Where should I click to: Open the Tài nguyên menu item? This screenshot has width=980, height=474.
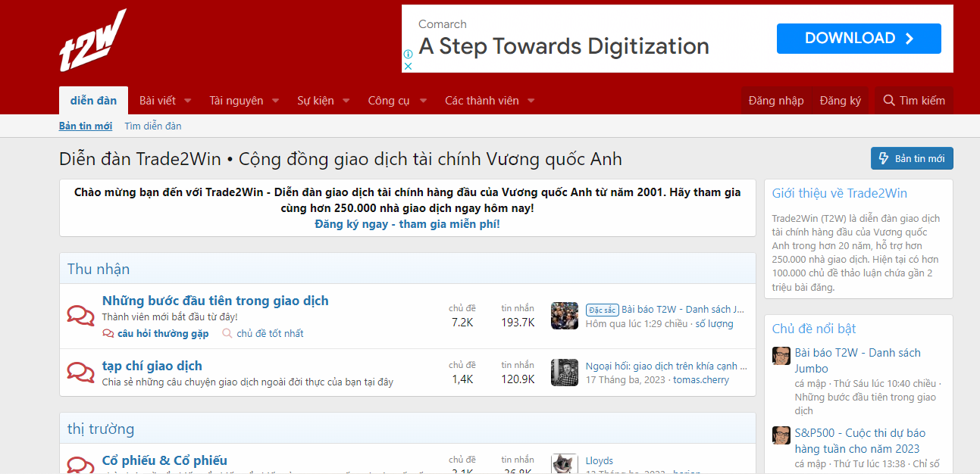(236, 101)
